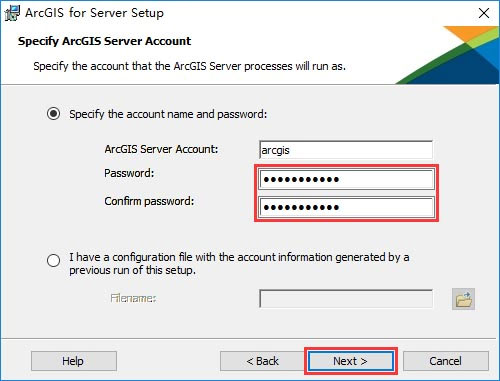Proceed with the Next button
500x381 pixels.
351,361
